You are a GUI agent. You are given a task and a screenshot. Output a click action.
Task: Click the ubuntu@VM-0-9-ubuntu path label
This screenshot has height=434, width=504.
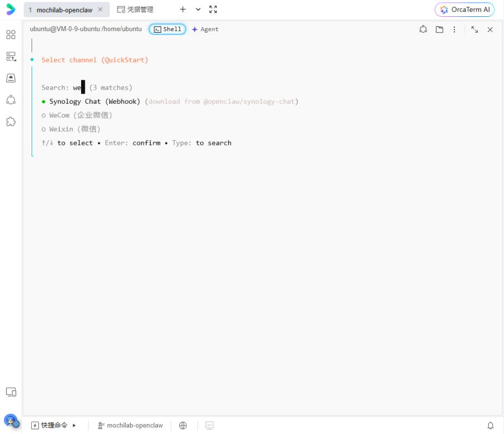click(85, 29)
